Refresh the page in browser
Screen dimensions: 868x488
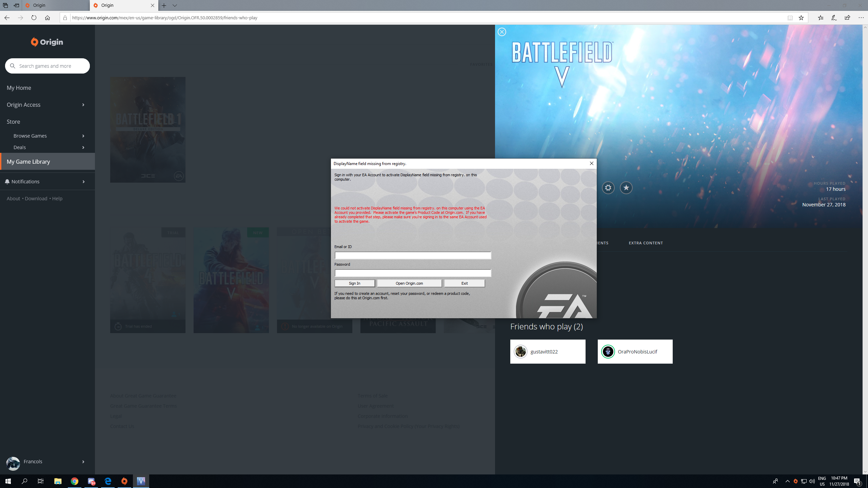34,18
